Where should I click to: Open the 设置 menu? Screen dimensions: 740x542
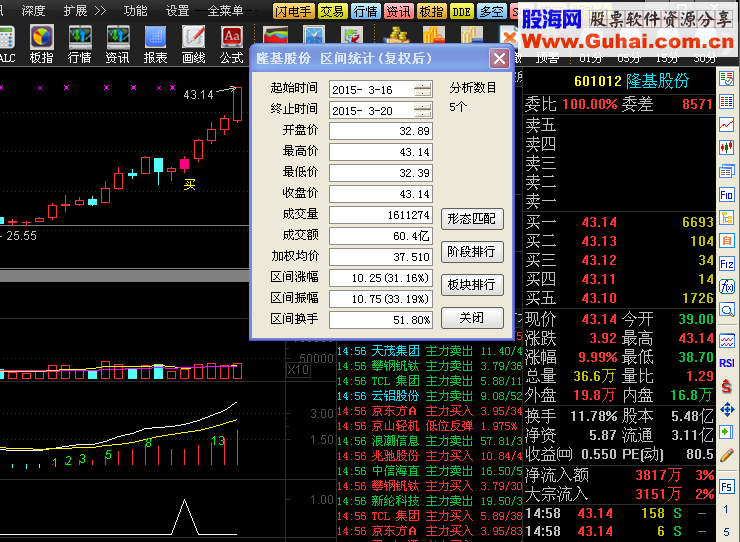click(x=177, y=10)
